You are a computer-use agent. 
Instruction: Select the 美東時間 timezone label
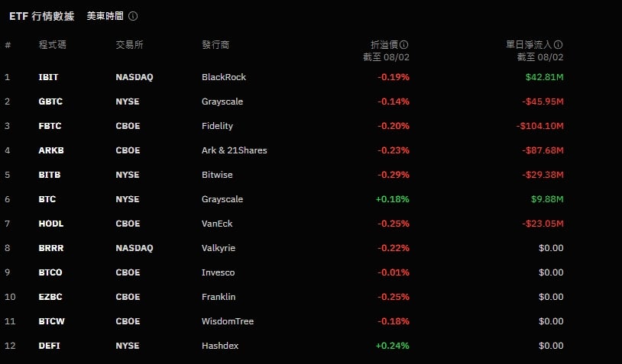pyautogui.click(x=103, y=16)
